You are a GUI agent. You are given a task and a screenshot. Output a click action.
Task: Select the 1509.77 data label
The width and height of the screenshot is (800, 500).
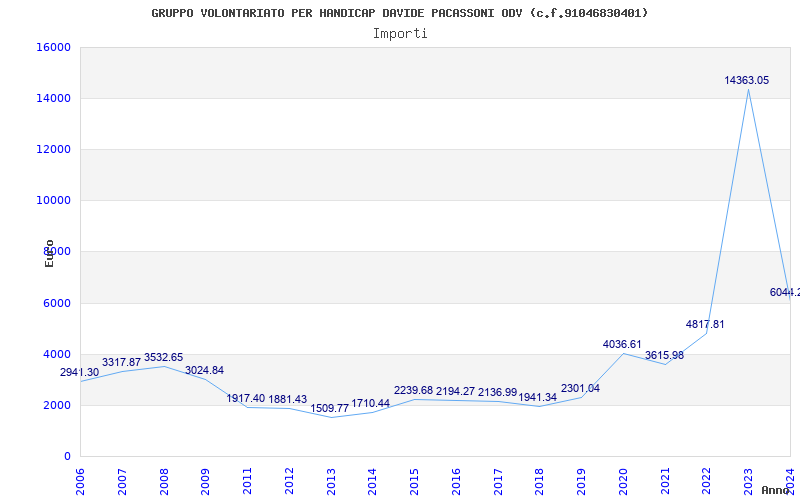330,408
